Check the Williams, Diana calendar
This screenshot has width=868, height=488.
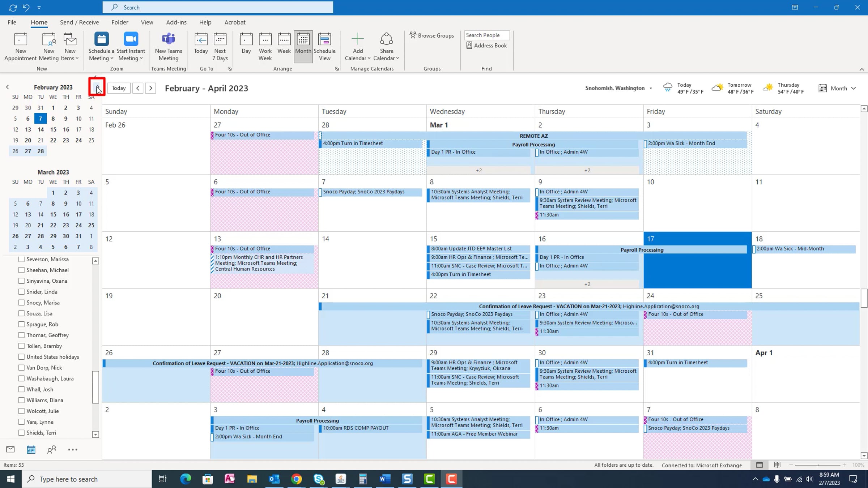(21, 400)
